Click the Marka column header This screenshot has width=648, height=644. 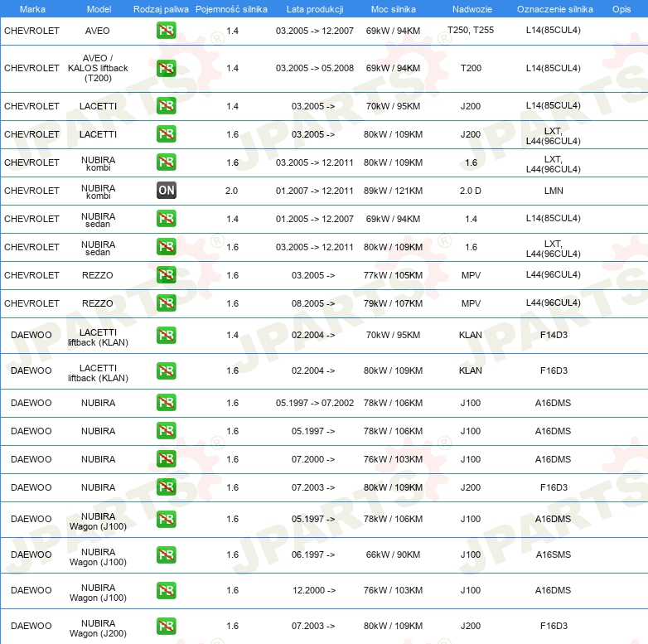[x=32, y=9]
